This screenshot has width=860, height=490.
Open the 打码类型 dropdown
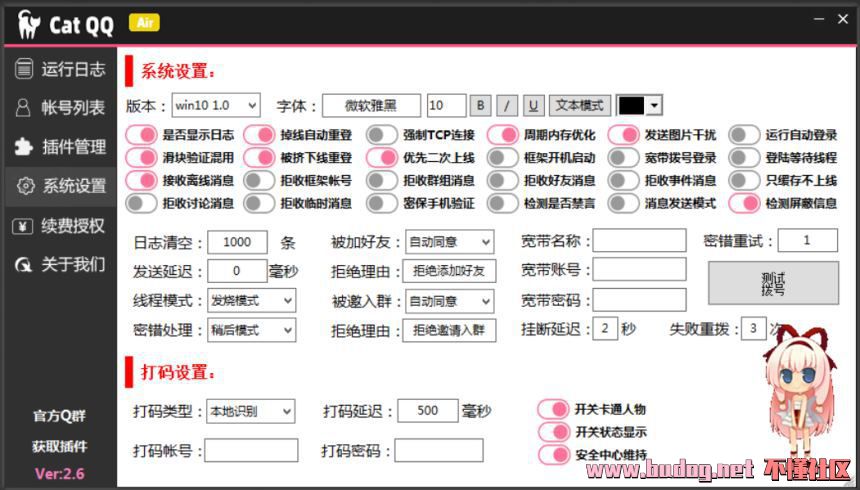coord(251,411)
